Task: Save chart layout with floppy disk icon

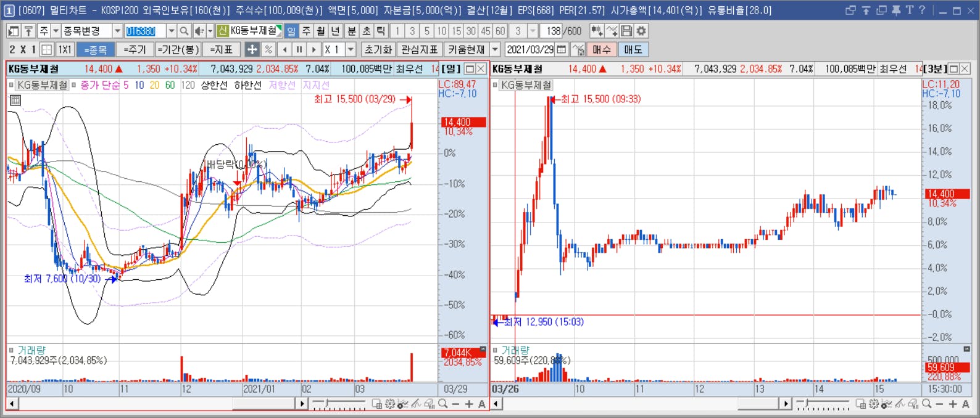Action: pos(626,31)
